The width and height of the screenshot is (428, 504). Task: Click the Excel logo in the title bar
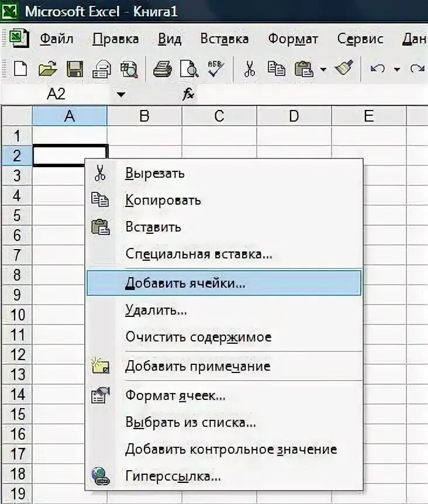[x=9, y=12]
